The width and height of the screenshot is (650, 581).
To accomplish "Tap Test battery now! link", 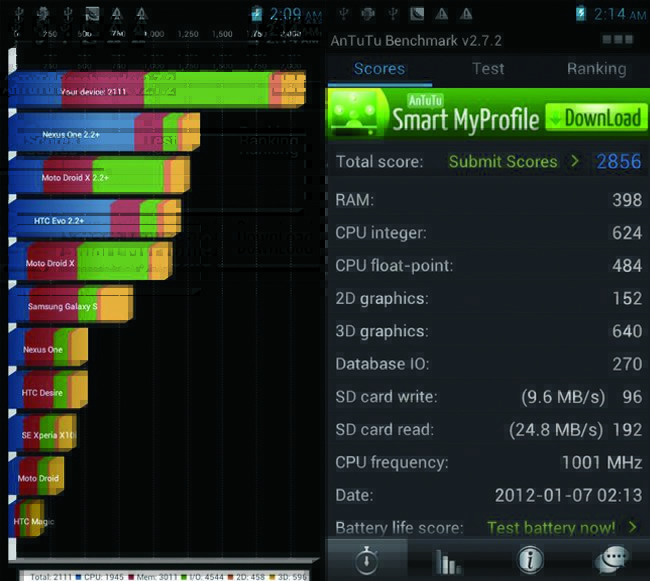I will [x=553, y=527].
